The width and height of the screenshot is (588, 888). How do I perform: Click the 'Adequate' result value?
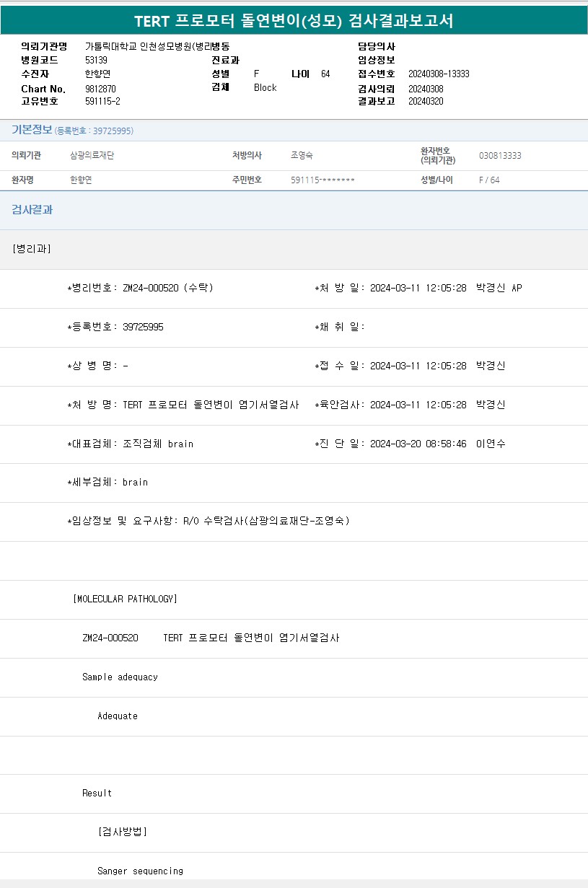(118, 716)
